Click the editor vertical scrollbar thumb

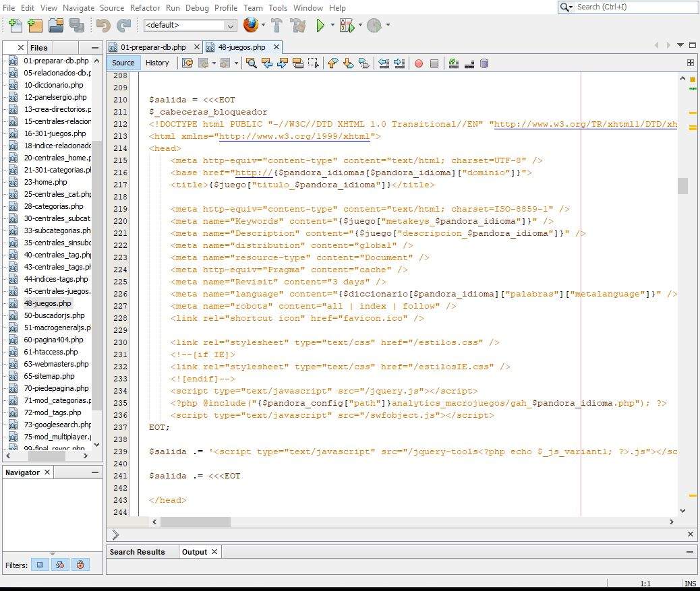pyautogui.click(x=682, y=186)
